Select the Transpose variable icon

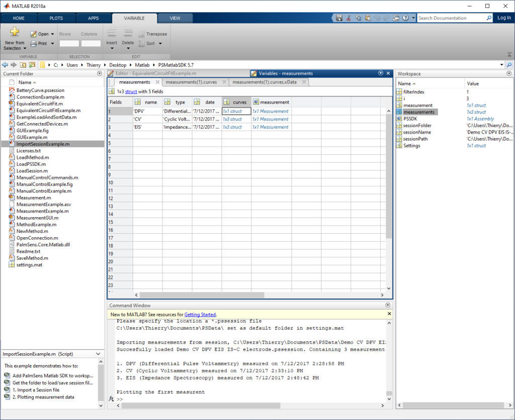coord(142,34)
